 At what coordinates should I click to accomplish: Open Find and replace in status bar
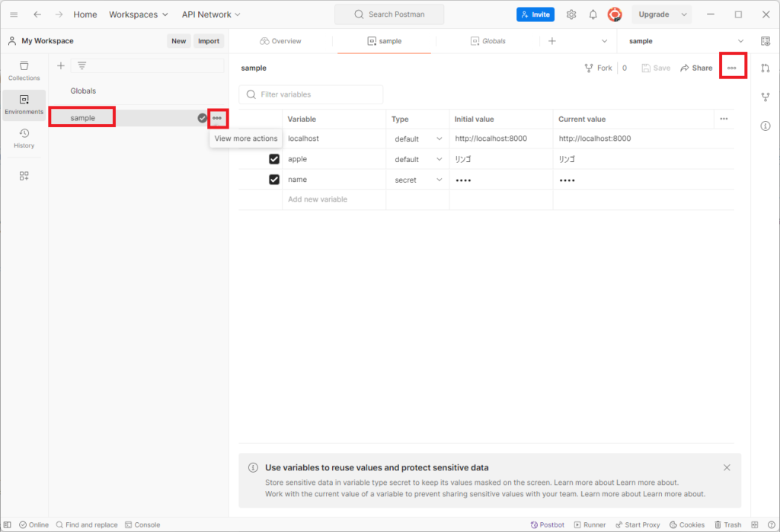click(87, 524)
